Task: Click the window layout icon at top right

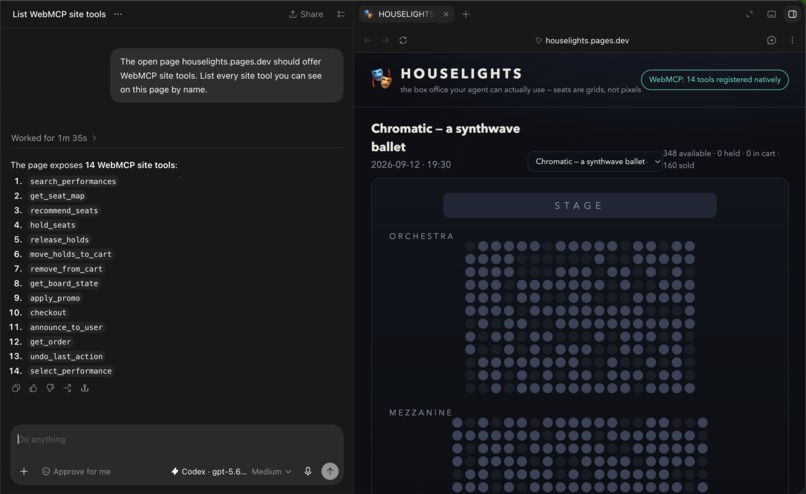Action: [x=771, y=14]
